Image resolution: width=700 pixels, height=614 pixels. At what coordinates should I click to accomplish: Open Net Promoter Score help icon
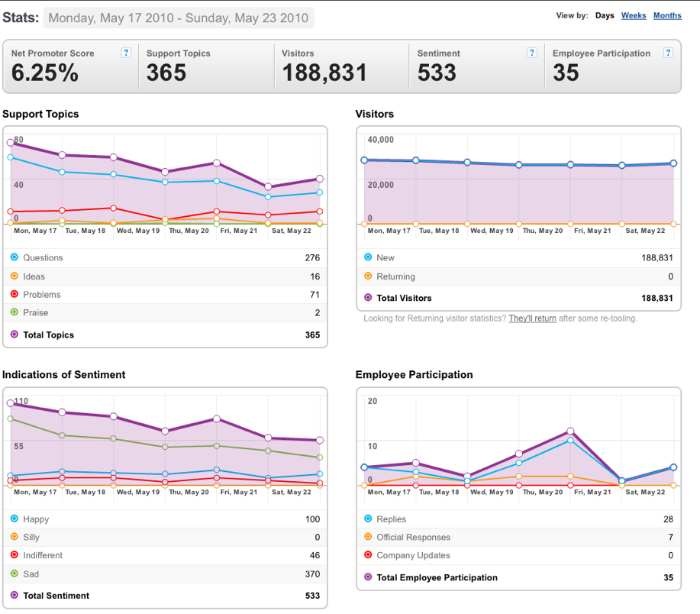pyautogui.click(x=126, y=53)
